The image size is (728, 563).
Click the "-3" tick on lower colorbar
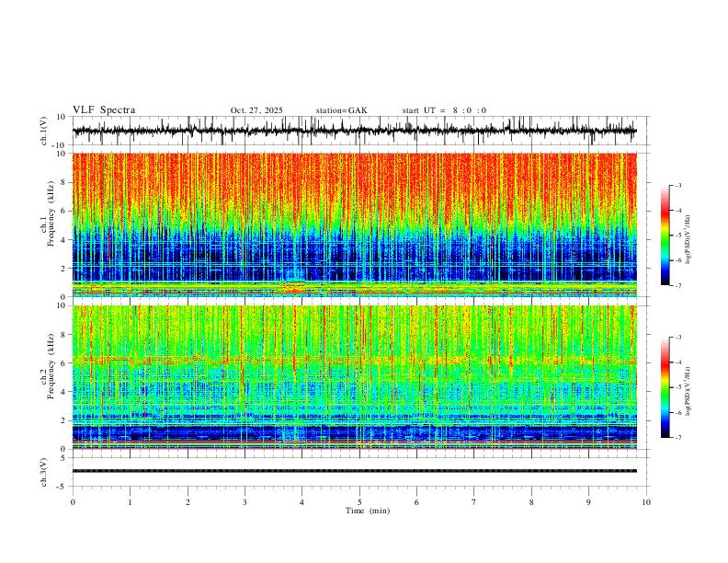(678, 338)
